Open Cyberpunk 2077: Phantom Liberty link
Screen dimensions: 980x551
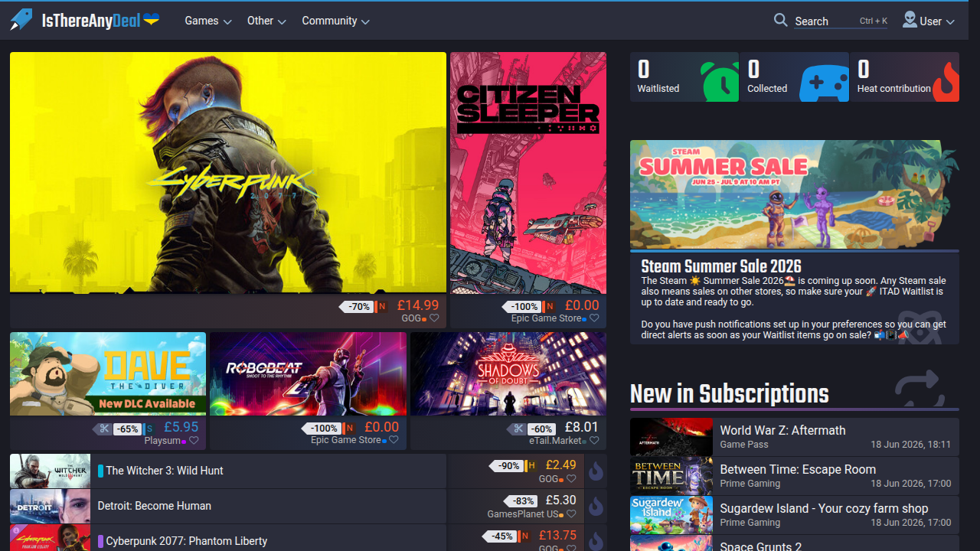point(187,541)
